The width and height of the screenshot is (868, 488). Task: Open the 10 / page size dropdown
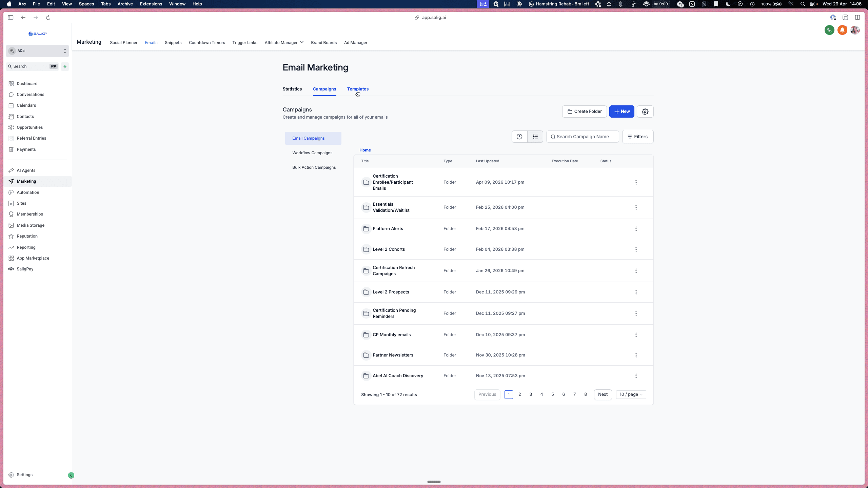[x=631, y=394]
